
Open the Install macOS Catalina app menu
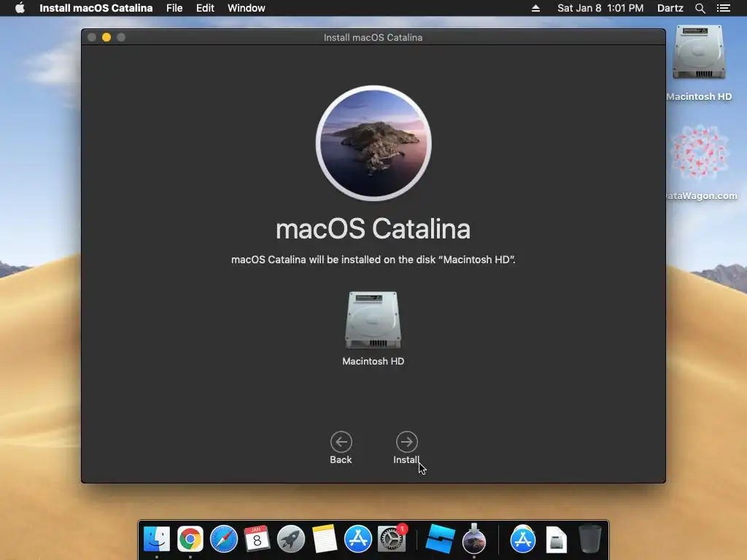tap(96, 8)
